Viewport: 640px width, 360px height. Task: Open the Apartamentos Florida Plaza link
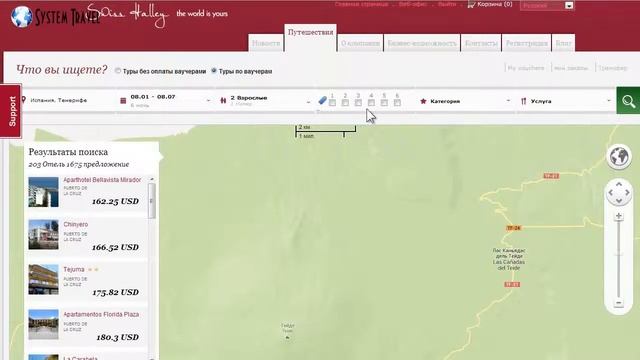pos(101,314)
